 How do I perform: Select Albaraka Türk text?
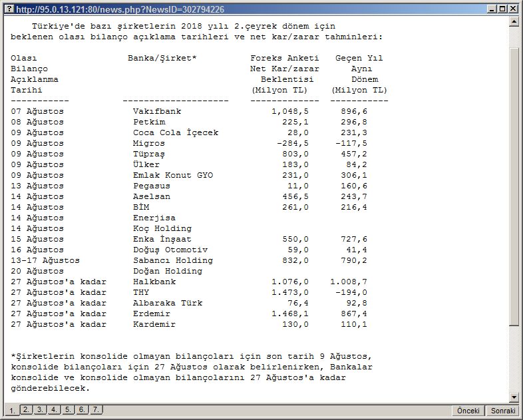[168, 304]
